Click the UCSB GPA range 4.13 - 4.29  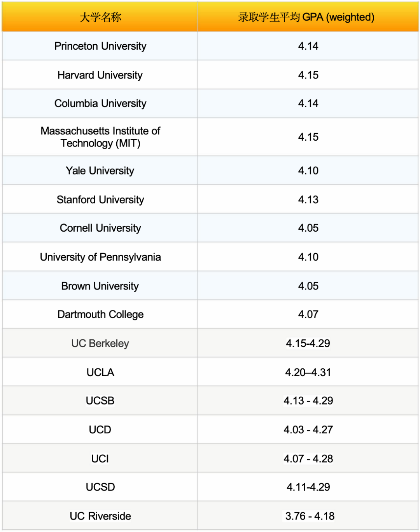point(308,401)
